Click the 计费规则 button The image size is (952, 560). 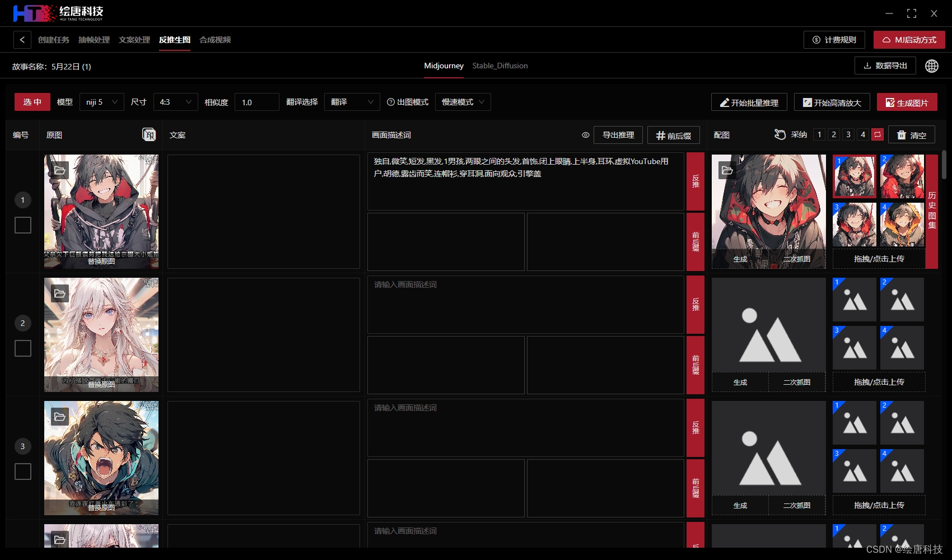click(x=834, y=40)
